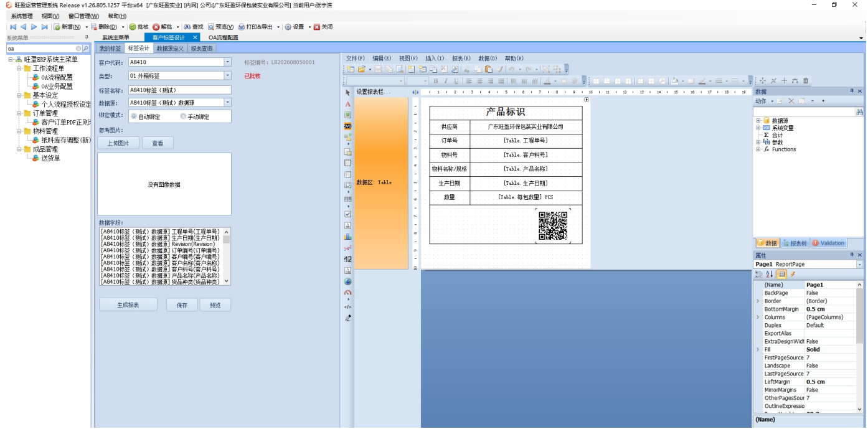
Task: Toggle underline formatting in designer toolbar
Action: 456,81
